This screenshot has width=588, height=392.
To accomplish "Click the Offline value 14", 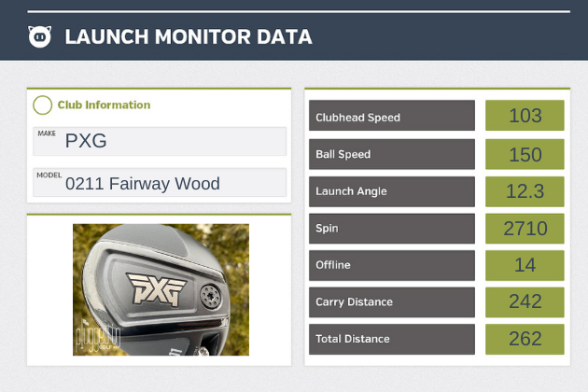I will tap(525, 265).
